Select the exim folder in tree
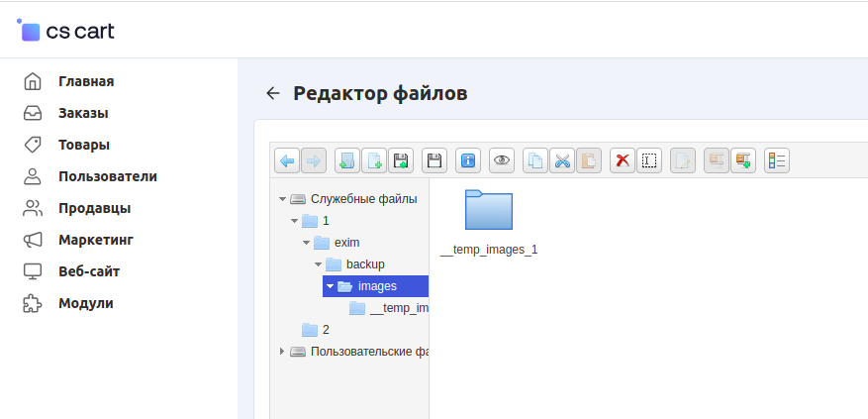Image resolution: width=868 pixels, height=419 pixels. (347, 243)
